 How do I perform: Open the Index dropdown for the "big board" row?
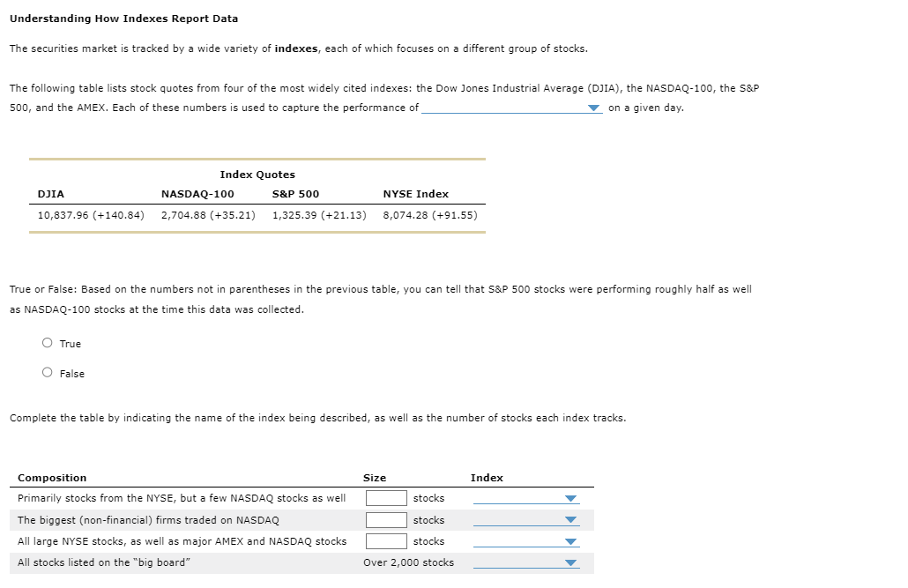pyautogui.click(x=525, y=562)
